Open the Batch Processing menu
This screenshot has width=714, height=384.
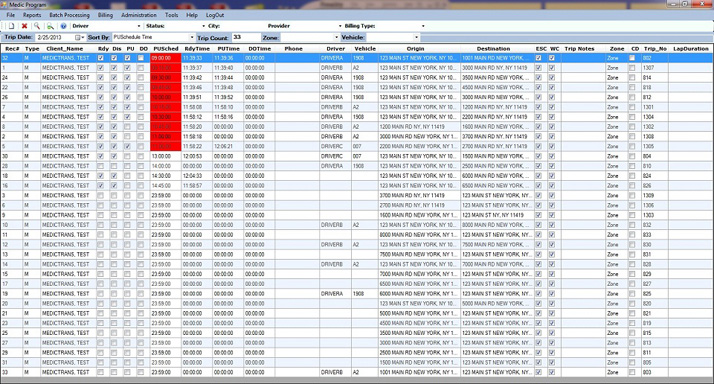point(69,15)
